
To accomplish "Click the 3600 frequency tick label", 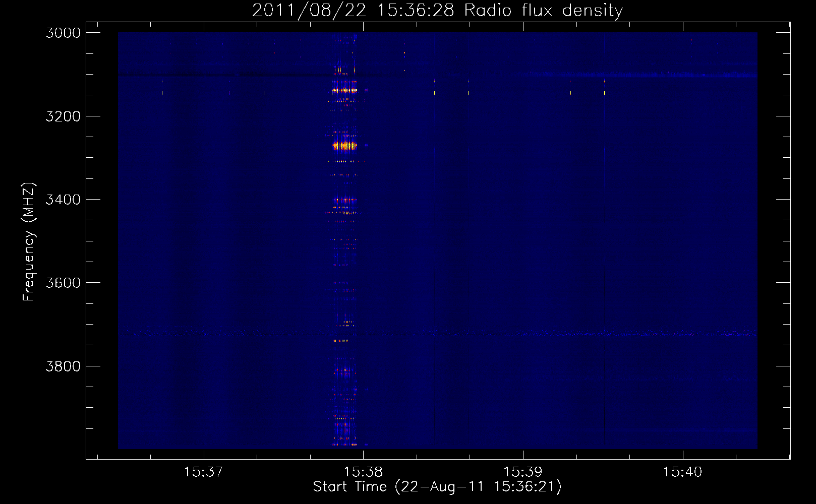I will click(63, 283).
